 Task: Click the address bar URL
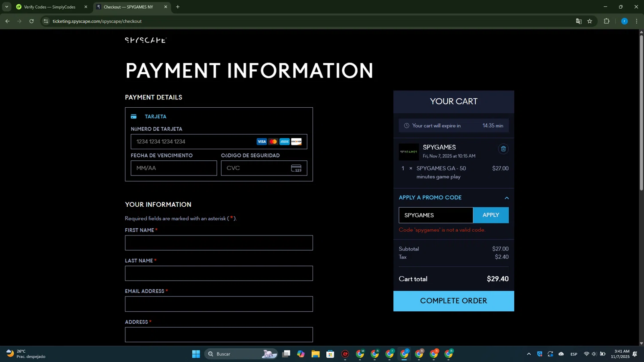tap(97, 21)
